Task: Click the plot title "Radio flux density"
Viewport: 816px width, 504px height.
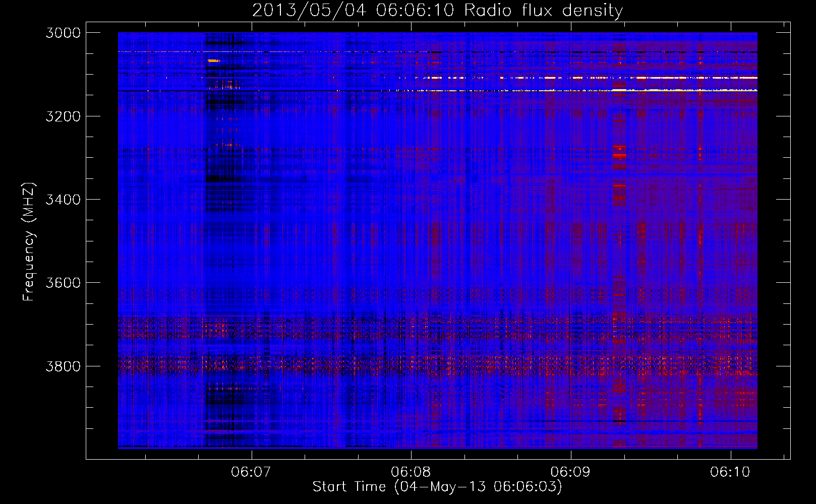Action: coord(543,11)
